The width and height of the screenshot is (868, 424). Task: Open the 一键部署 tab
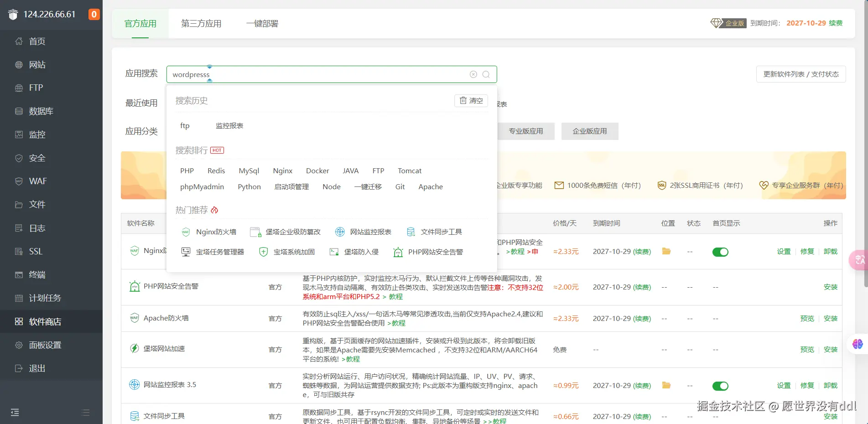pos(262,24)
